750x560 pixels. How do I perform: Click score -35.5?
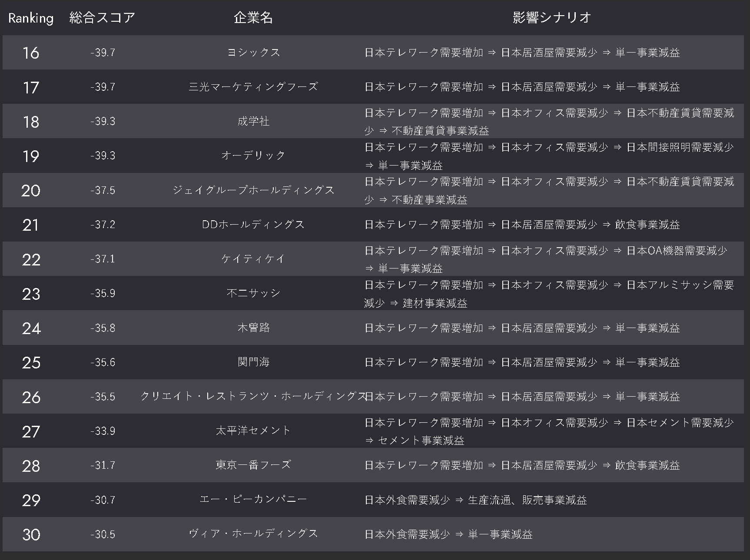click(x=103, y=397)
